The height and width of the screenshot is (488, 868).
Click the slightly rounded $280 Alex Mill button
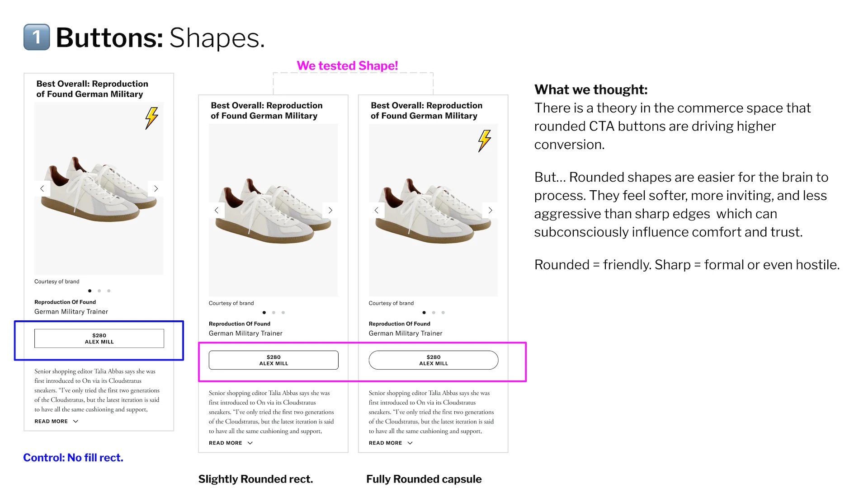(x=274, y=360)
